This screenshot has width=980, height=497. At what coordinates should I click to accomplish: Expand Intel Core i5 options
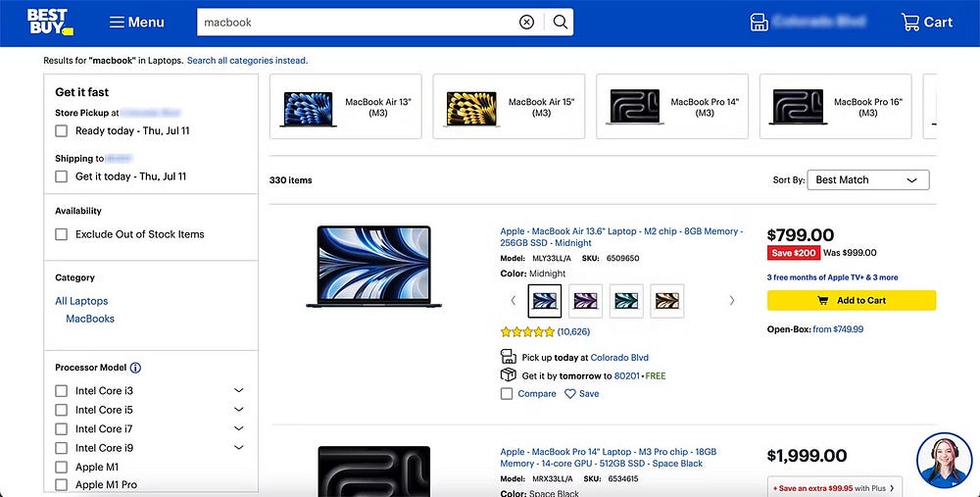point(238,410)
